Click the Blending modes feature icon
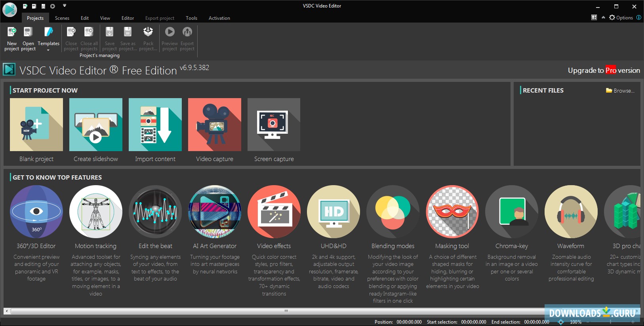 pos(393,212)
